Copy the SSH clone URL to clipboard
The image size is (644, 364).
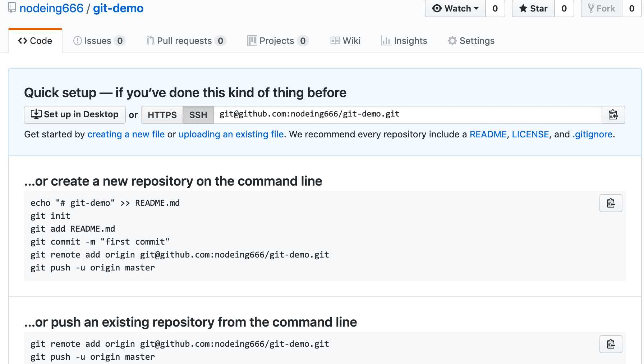click(613, 115)
